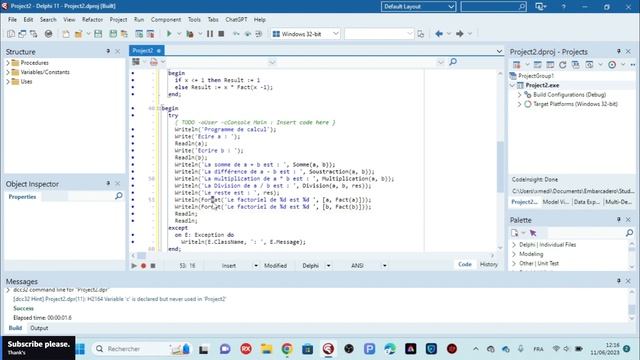Click the Code view tab
640x360 pixels.
(x=464, y=264)
